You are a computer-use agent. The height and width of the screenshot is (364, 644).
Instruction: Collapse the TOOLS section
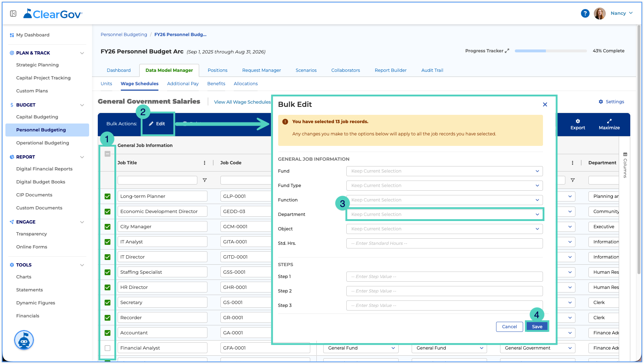[82, 265]
